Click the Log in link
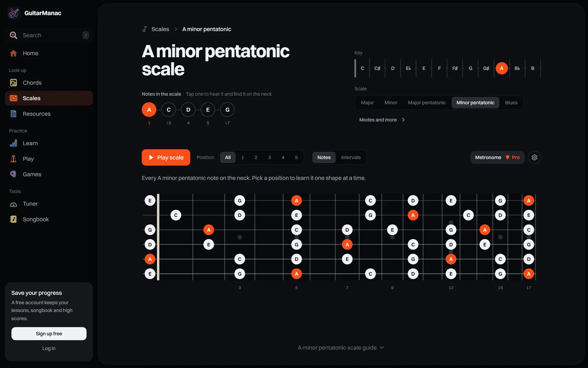Image resolution: width=588 pixels, height=368 pixels. point(49,348)
